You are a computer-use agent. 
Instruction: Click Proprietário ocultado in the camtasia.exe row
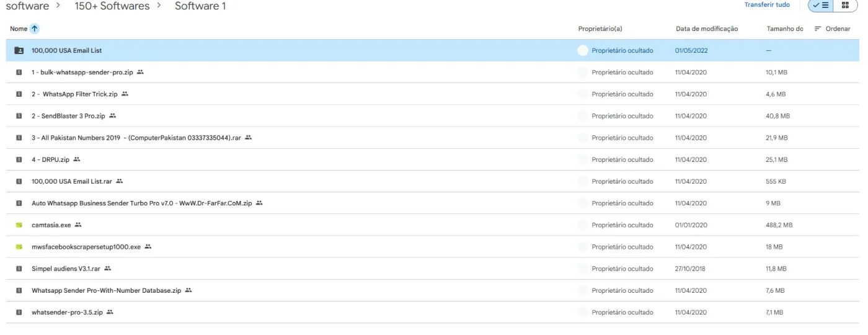pyautogui.click(x=622, y=225)
